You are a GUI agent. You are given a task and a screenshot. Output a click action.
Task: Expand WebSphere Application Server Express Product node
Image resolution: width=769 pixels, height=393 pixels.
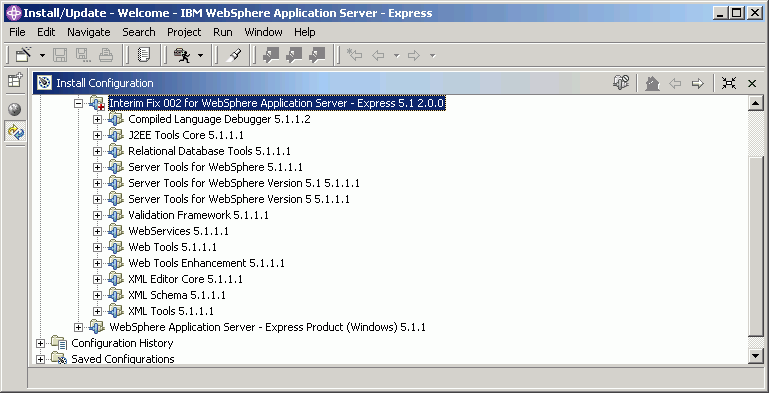click(78, 327)
